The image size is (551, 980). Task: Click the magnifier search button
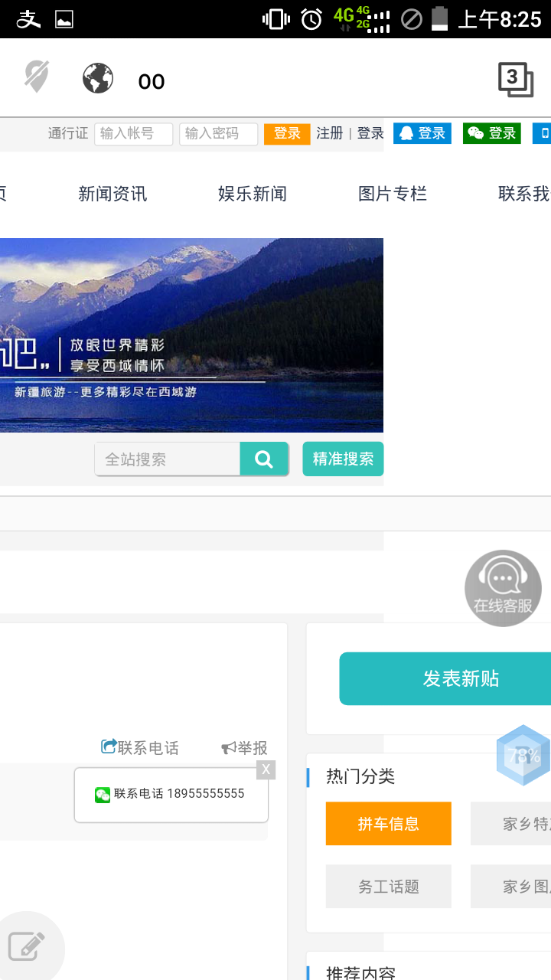(x=264, y=459)
